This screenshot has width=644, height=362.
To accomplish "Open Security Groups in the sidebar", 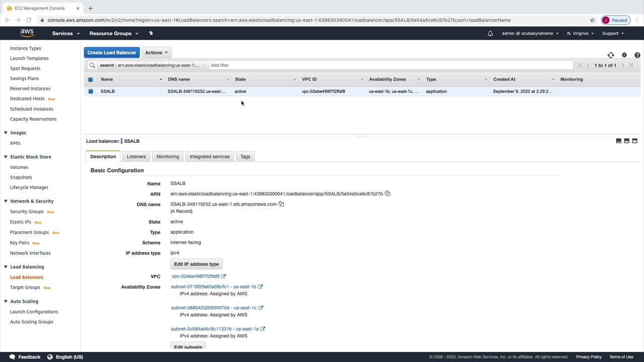I will 27,212.
